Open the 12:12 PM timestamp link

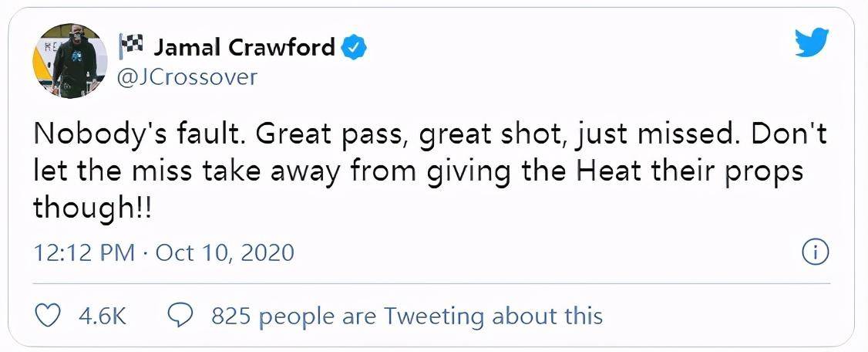84,253
